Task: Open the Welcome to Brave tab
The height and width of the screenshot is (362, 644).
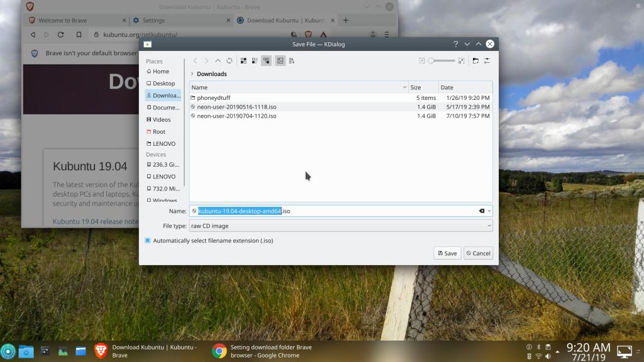Action: coord(63,20)
